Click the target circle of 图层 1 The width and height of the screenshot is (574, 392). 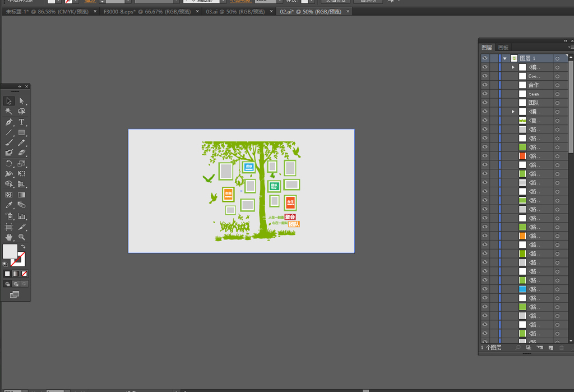point(557,58)
